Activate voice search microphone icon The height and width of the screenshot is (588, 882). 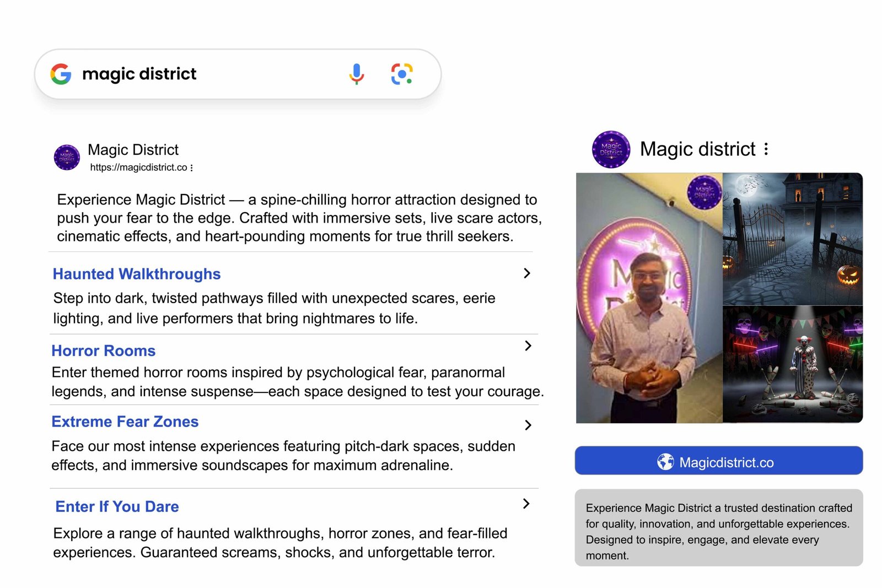coord(357,74)
